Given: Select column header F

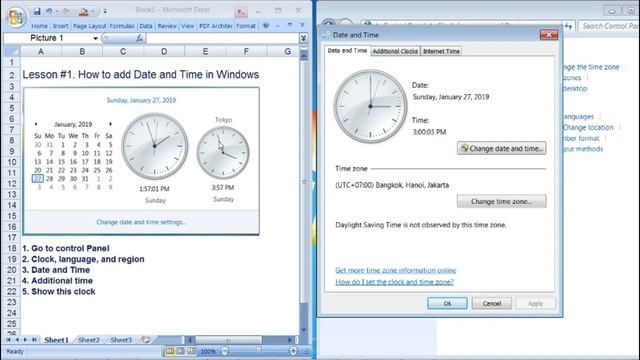Looking at the screenshot, I should coord(246,51).
